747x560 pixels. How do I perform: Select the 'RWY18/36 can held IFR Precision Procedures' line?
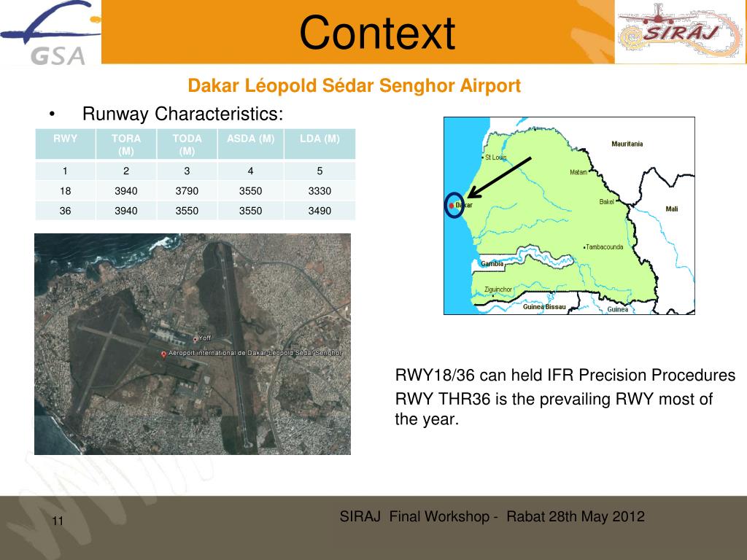tap(565, 376)
